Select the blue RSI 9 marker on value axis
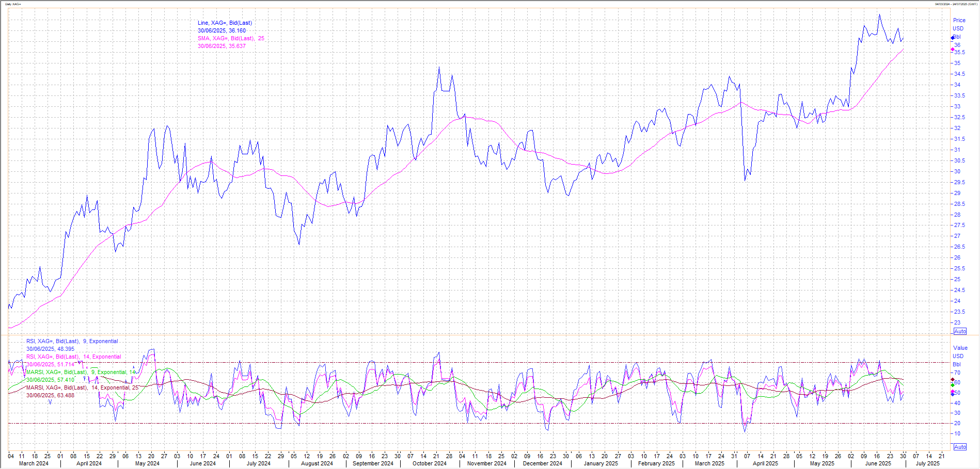 (x=953, y=394)
